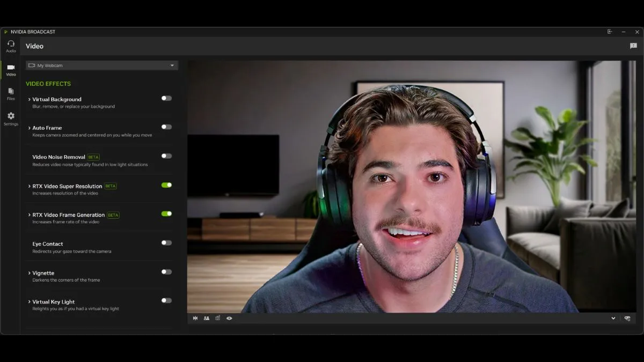Switch on the Vignette effect toggle

click(x=166, y=272)
